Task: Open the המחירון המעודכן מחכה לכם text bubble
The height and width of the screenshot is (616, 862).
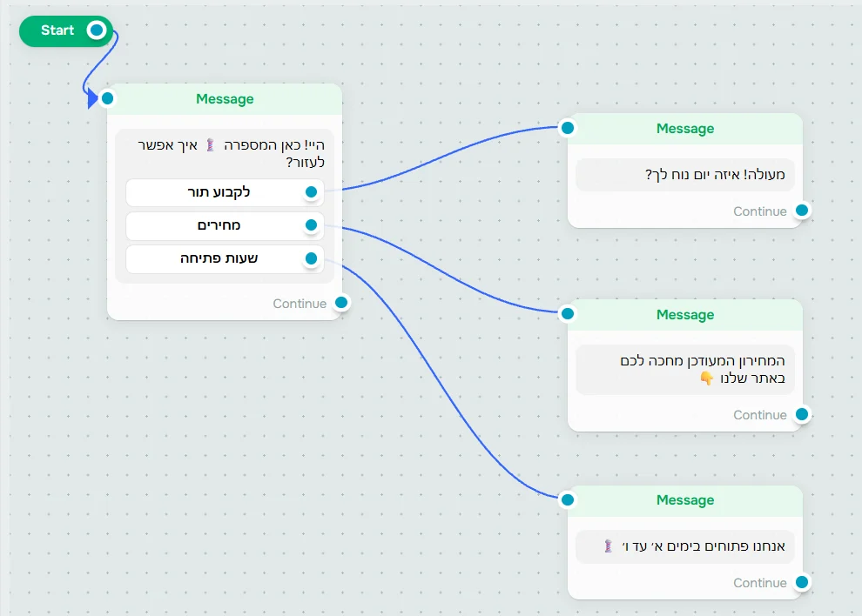Action: pos(685,369)
